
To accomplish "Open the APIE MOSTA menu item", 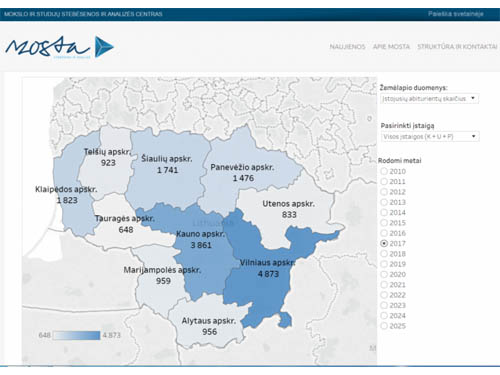I will [x=391, y=47].
